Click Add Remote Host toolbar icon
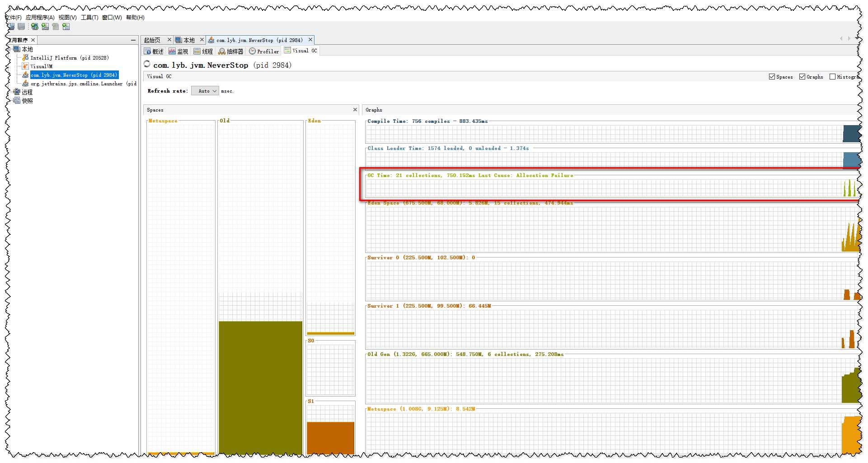Viewport: 868px width, 463px height. pyautogui.click(x=35, y=27)
